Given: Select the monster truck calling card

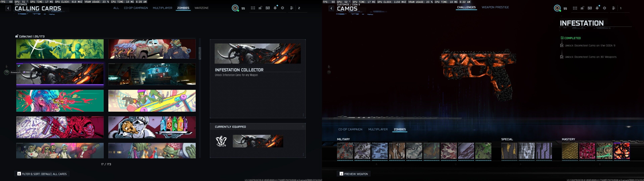Looking at the screenshot, I should [152, 49].
